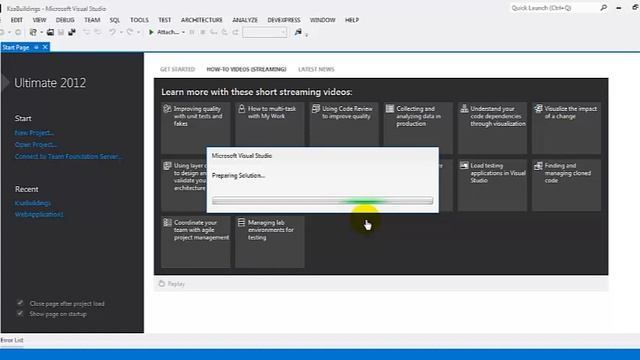The height and width of the screenshot is (360, 640).
Task: Click the Open Project... link
Action: [x=36, y=144]
